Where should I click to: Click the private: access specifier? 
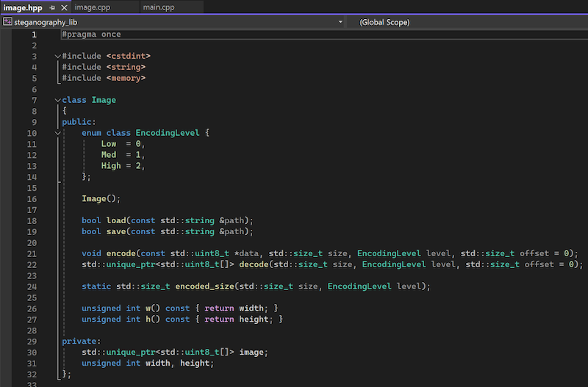79,341
